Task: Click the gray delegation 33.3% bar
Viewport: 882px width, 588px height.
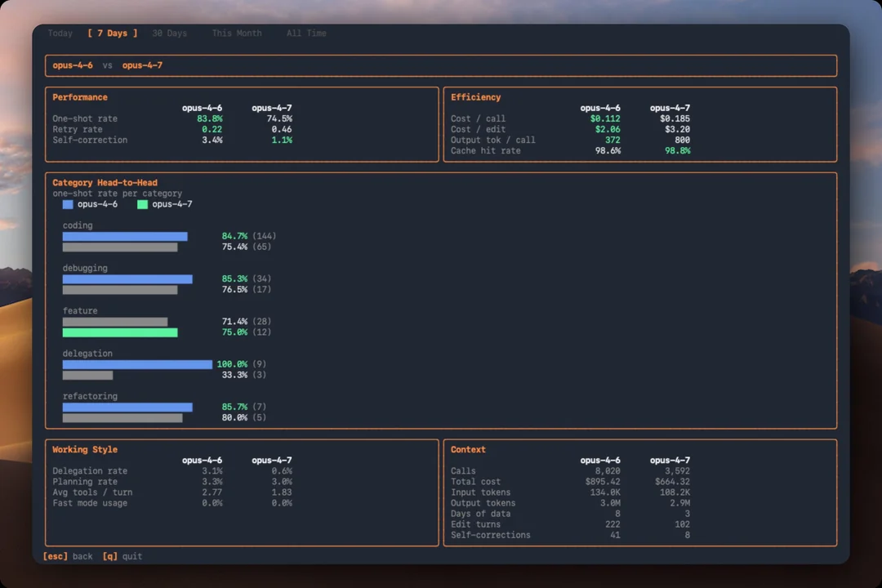Action: 87,375
